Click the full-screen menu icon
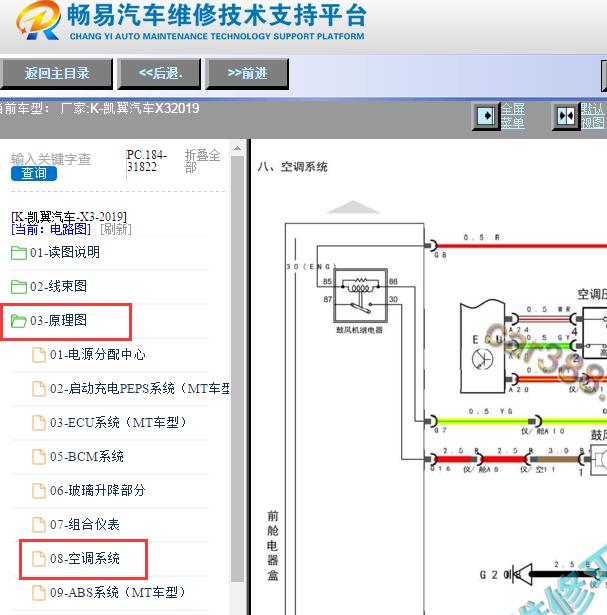Screen dimensions: 607x615 pyautogui.click(x=485, y=116)
